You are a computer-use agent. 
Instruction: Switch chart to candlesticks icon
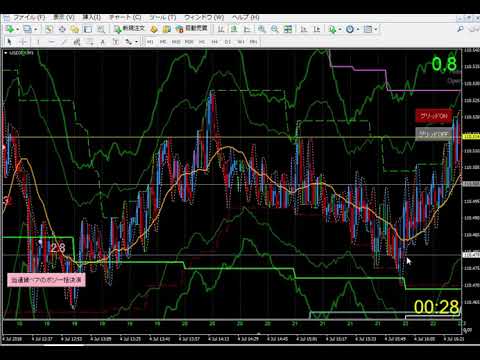pyautogui.click(x=234, y=29)
